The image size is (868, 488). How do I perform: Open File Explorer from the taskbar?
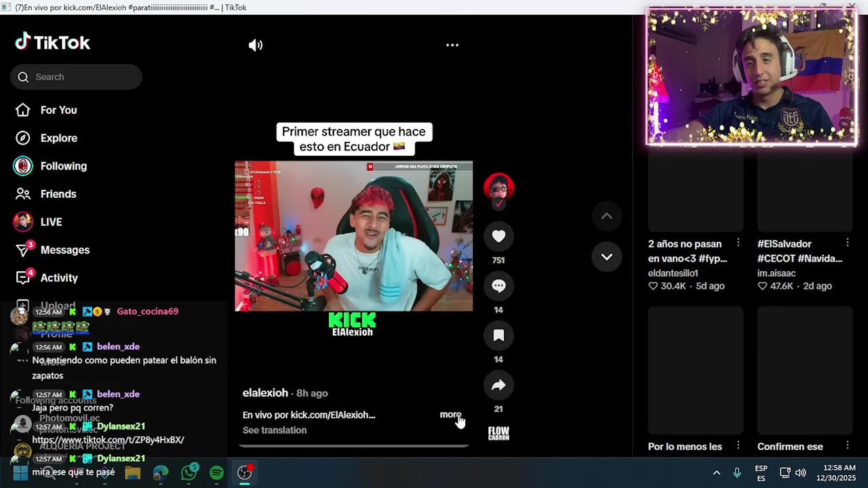(132, 472)
